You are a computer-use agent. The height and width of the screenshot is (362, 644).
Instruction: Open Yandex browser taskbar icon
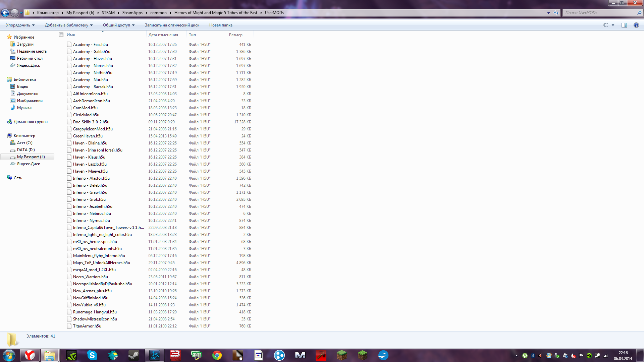tap(30, 355)
